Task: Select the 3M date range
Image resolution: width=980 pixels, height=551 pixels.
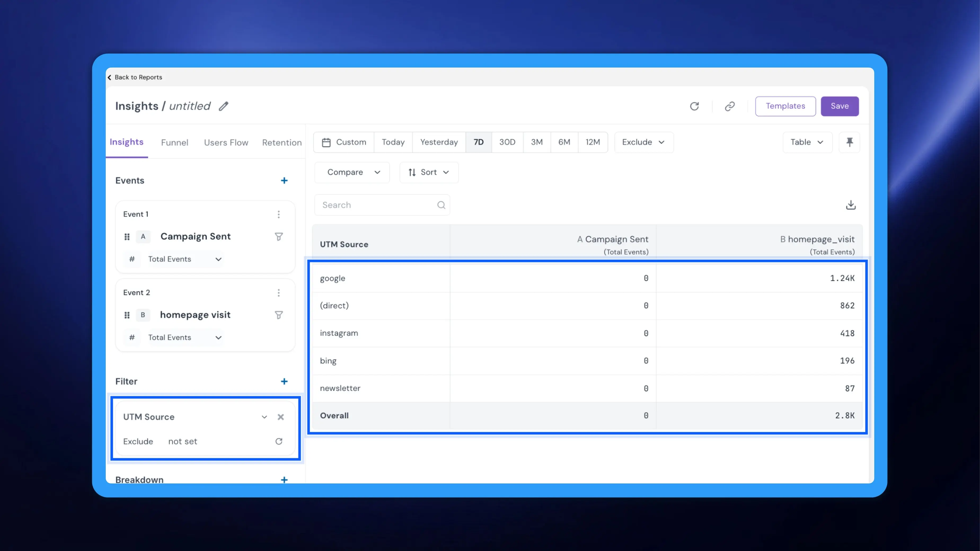Action: click(537, 142)
